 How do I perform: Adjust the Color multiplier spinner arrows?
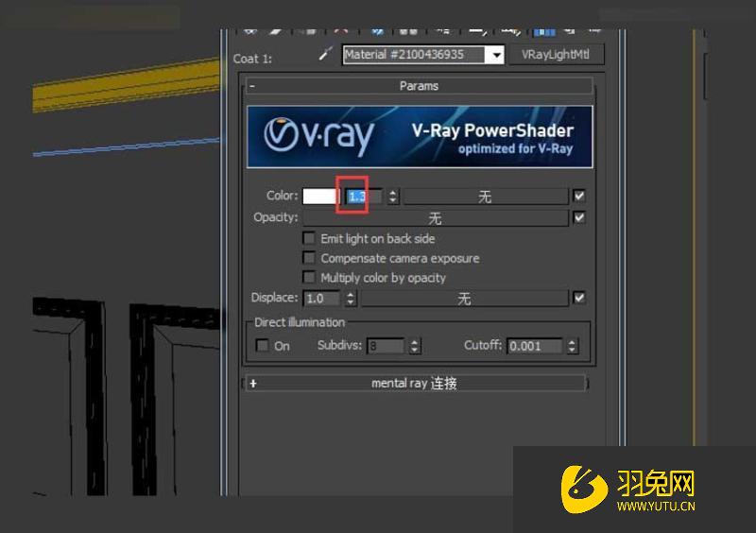pos(393,197)
